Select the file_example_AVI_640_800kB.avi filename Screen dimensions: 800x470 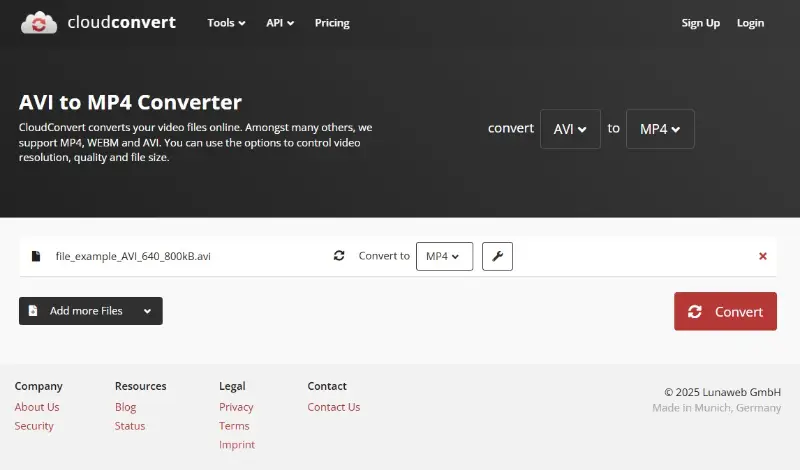(133, 256)
